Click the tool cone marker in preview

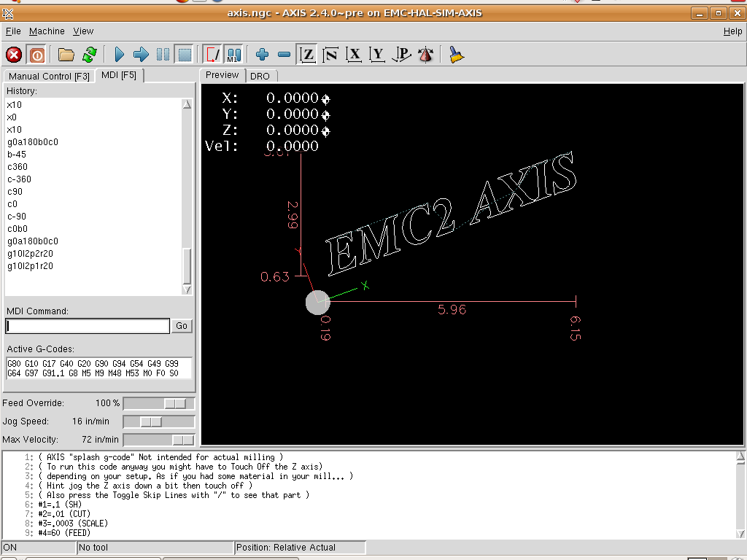(x=318, y=303)
